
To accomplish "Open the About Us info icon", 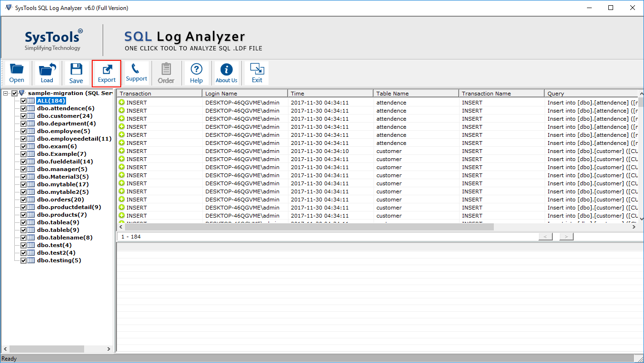I will pyautogui.click(x=227, y=73).
